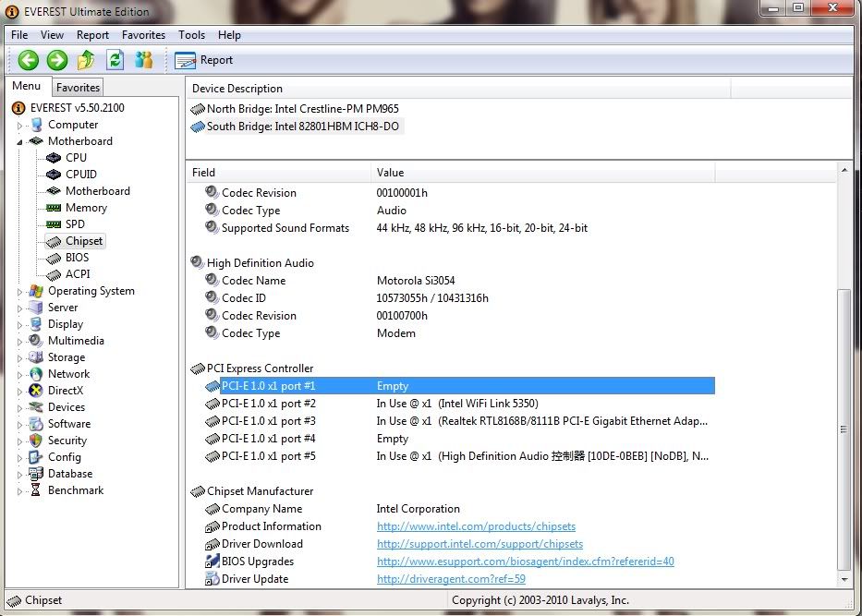Screen dimensions: 862x616
Task: Open the File menu
Action: coord(19,34)
